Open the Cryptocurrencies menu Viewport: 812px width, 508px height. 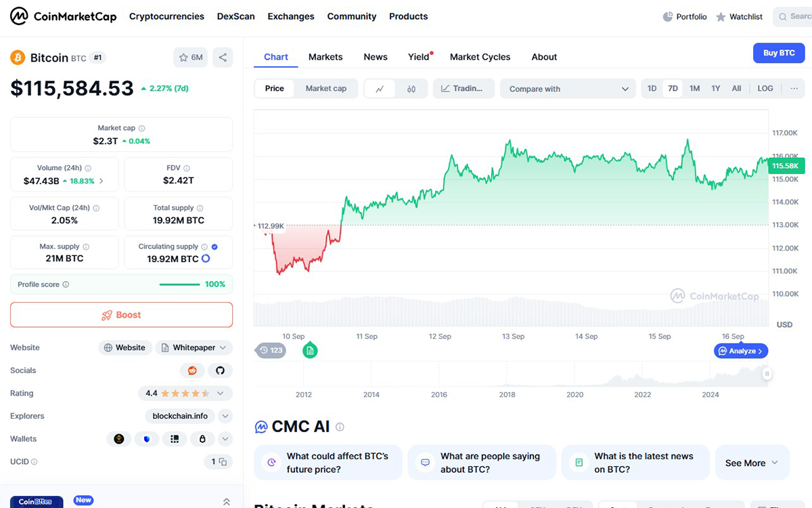pos(166,16)
